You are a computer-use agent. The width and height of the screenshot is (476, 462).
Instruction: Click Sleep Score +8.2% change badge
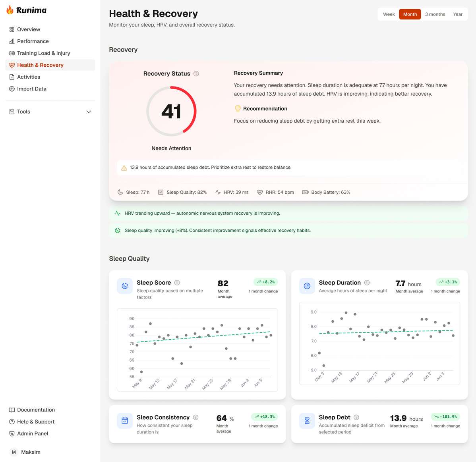coord(266,282)
